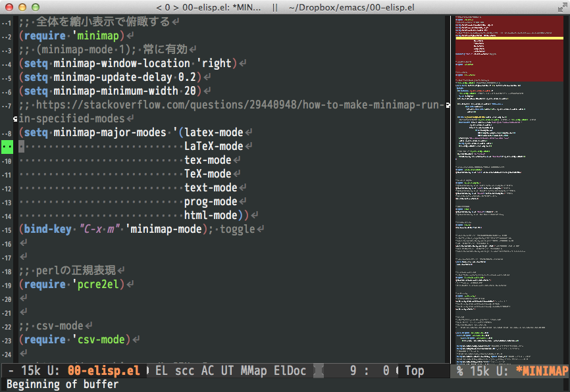This screenshot has width=570, height=392.
Task: Click 'TeX-mode' on line 11
Action: (207, 174)
